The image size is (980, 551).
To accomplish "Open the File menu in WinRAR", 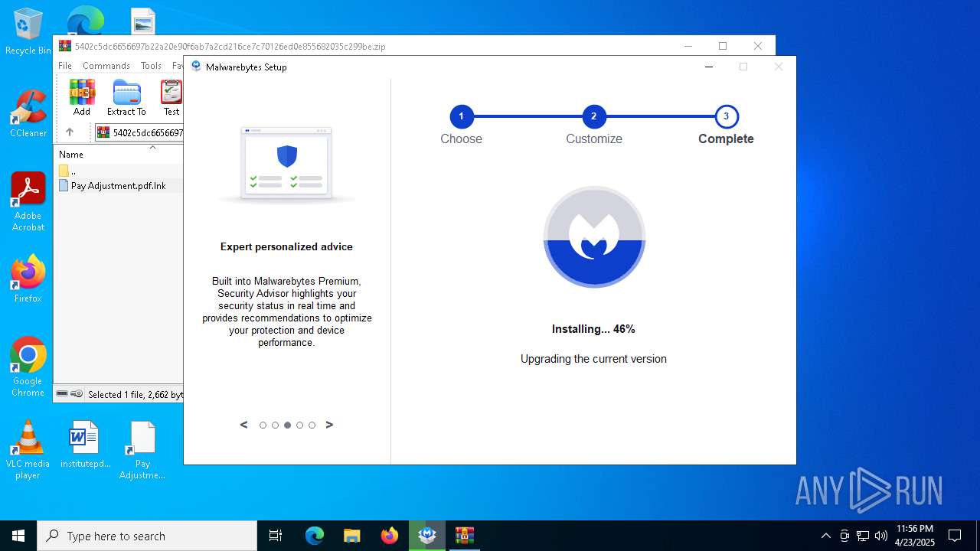I will [65, 66].
